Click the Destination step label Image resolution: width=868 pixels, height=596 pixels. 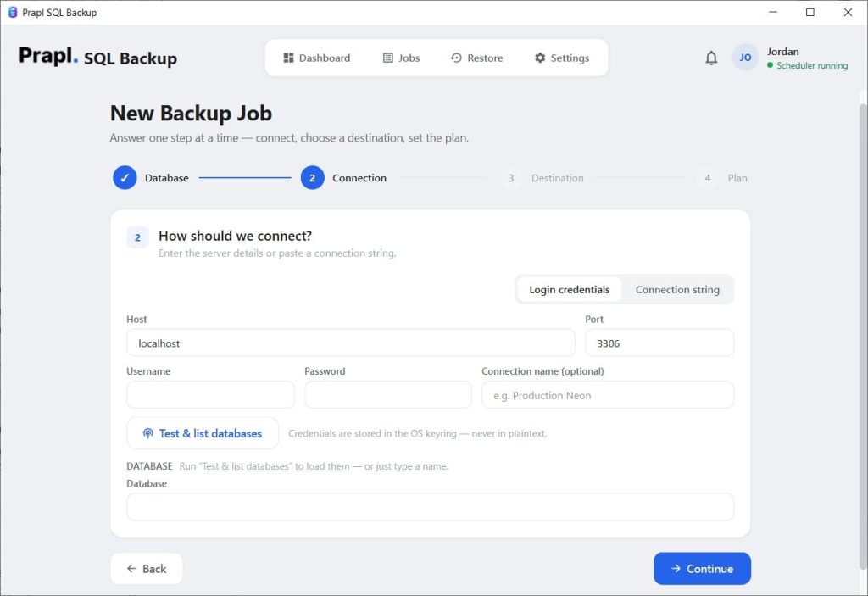(x=558, y=178)
